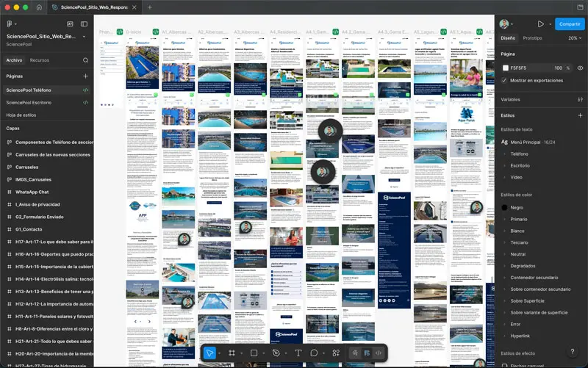Select the Frame tool
588x368 pixels.
[232, 353]
